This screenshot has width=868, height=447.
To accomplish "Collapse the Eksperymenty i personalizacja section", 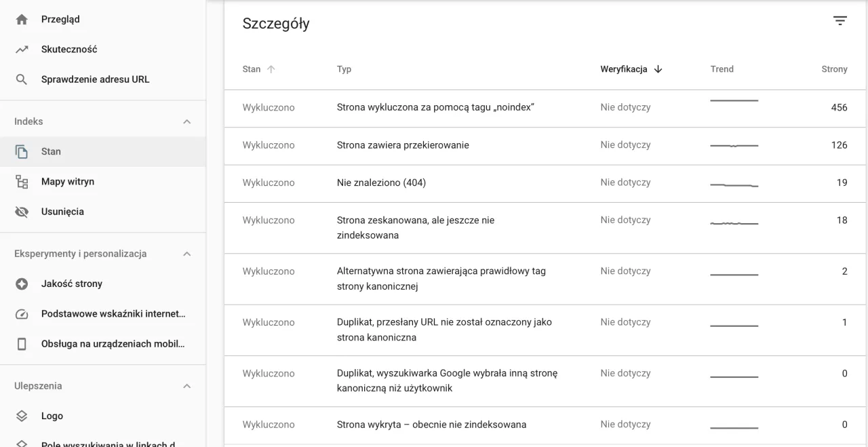I will pos(186,253).
